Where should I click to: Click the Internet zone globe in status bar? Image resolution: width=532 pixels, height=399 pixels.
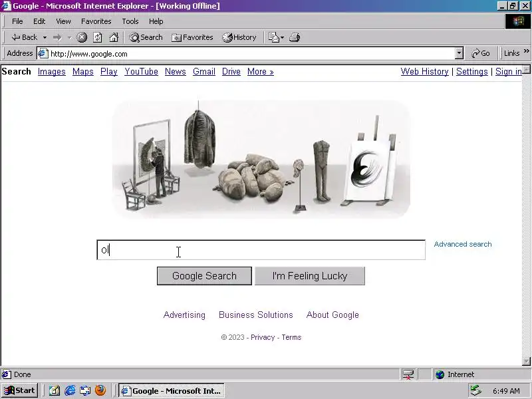pos(440,374)
